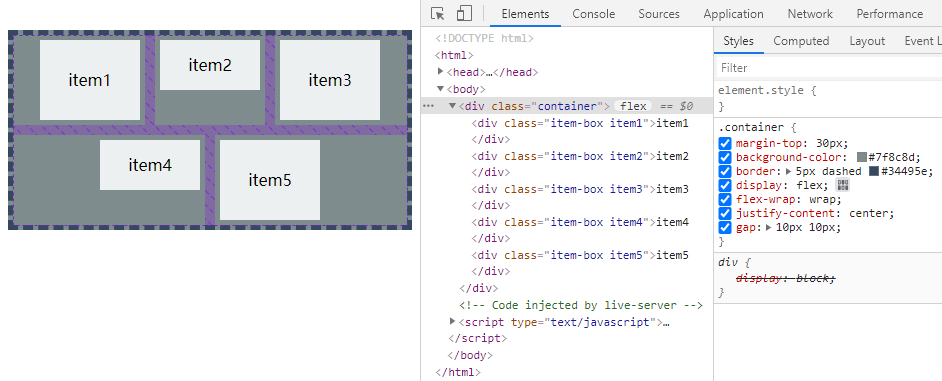942x381 pixels.
Task: Select the item-box item5 div node
Action: click(580, 255)
